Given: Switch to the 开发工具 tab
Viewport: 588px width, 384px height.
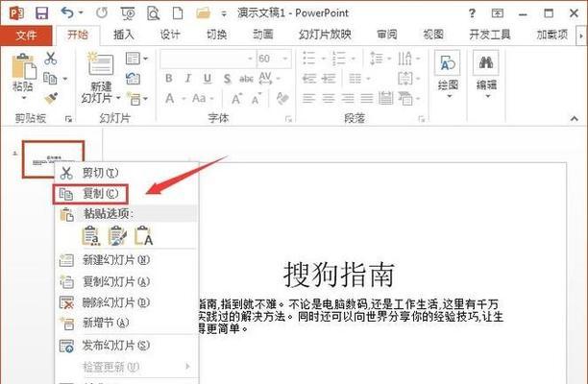Looking at the screenshot, I should [490, 35].
